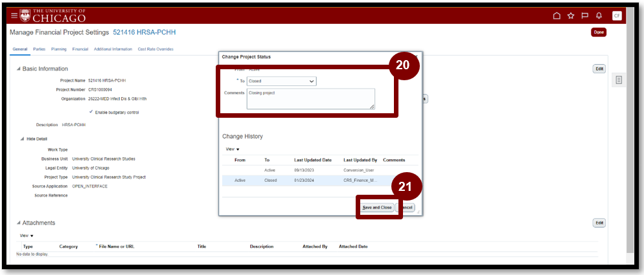The width and height of the screenshot is (644, 275).
Task: Click the 01/23/2024 date cell
Action: 305,180
